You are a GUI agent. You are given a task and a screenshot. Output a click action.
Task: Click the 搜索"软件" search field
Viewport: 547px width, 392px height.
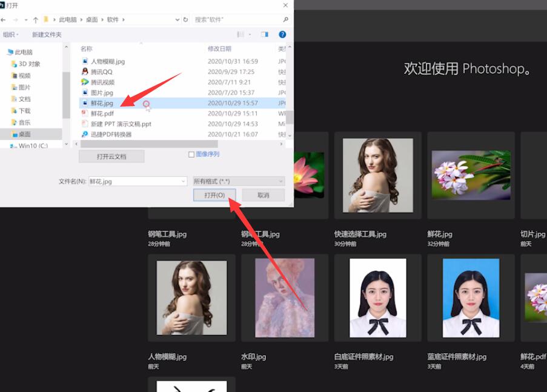[x=241, y=20]
